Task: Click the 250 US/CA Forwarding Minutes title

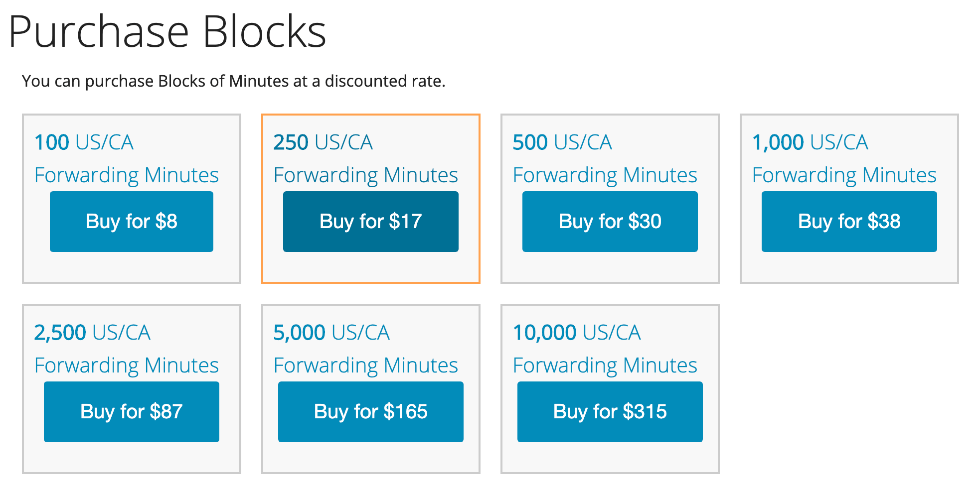Action: click(x=365, y=158)
